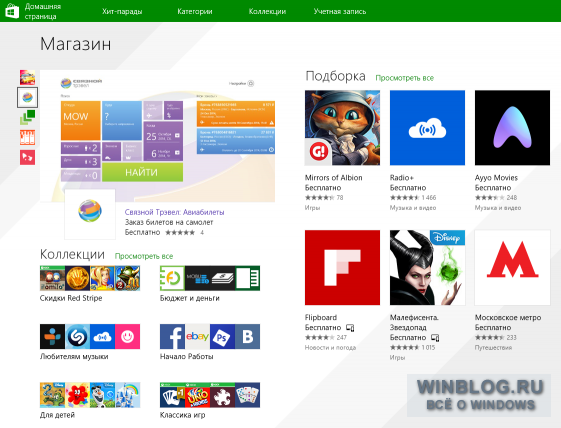Open the Radio+ cloud app tile
Viewport: 561px width, 428px height.
coord(428,128)
